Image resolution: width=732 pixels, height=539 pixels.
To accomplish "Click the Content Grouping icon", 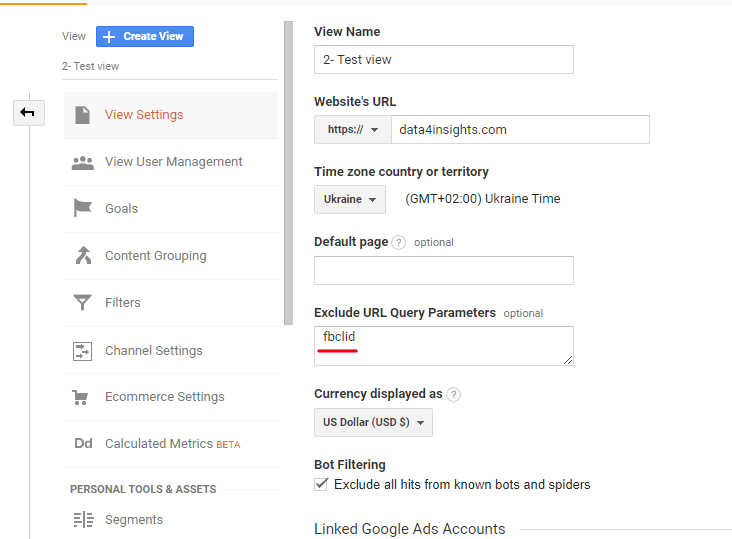I will point(83,256).
